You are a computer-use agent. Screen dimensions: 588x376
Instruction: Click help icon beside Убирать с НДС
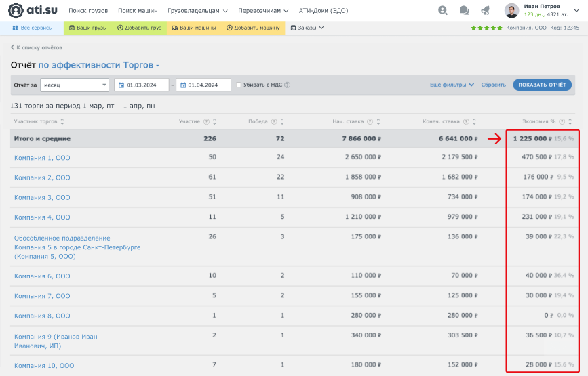coord(288,85)
